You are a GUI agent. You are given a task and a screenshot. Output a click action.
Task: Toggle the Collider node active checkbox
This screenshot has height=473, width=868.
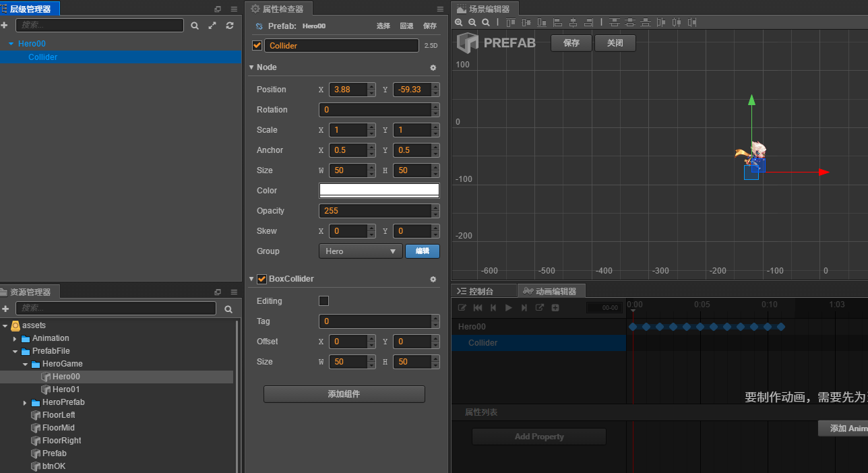(257, 45)
